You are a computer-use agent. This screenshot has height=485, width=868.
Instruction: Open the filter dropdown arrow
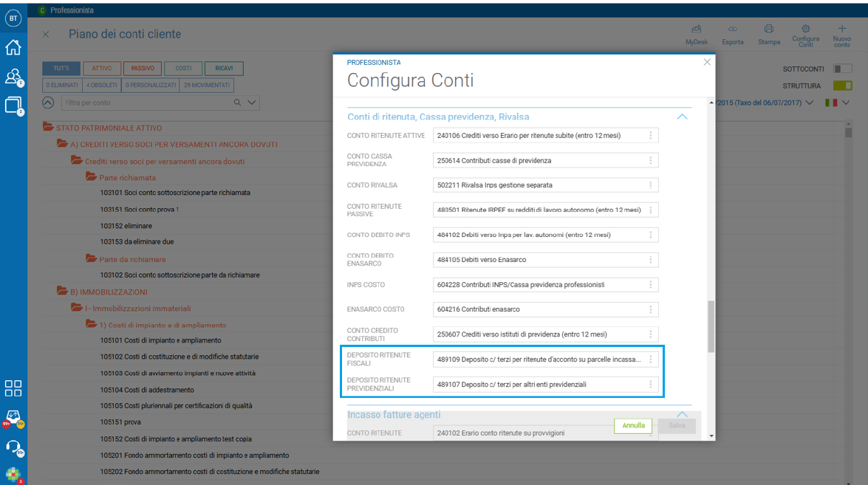252,103
